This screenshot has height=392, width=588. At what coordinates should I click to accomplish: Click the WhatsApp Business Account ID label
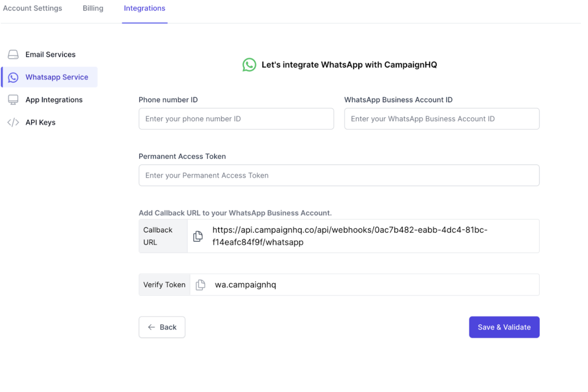tap(398, 100)
